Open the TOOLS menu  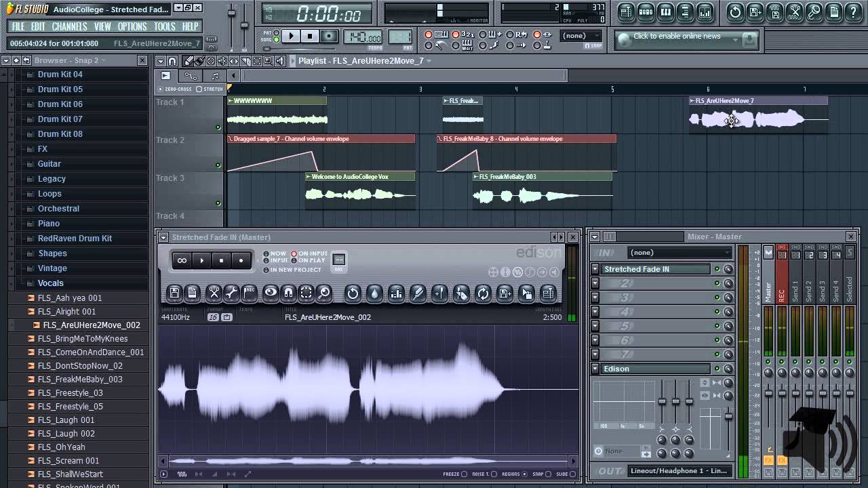tap(164, 26)
